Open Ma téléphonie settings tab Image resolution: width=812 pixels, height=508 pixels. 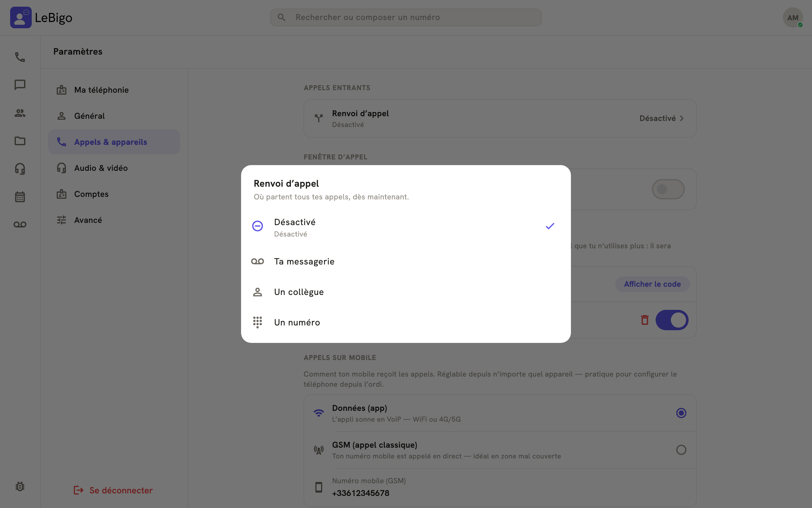pos(114,90)
